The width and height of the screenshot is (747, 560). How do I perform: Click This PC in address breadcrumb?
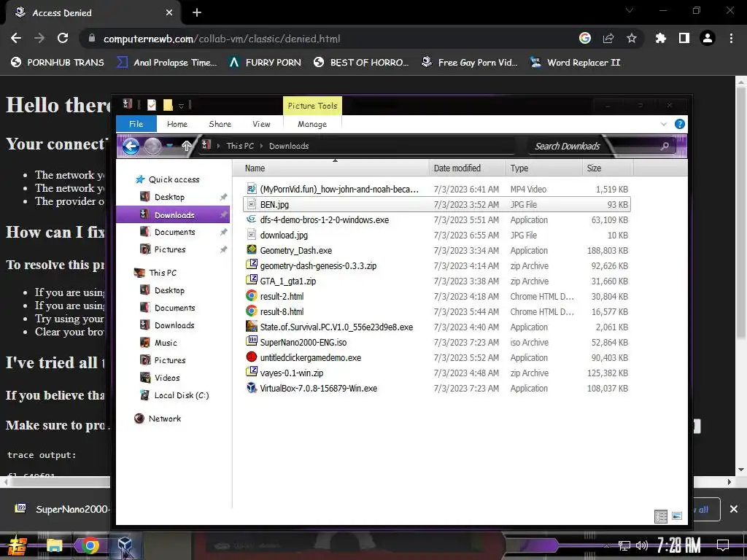(x=240, y=146)
